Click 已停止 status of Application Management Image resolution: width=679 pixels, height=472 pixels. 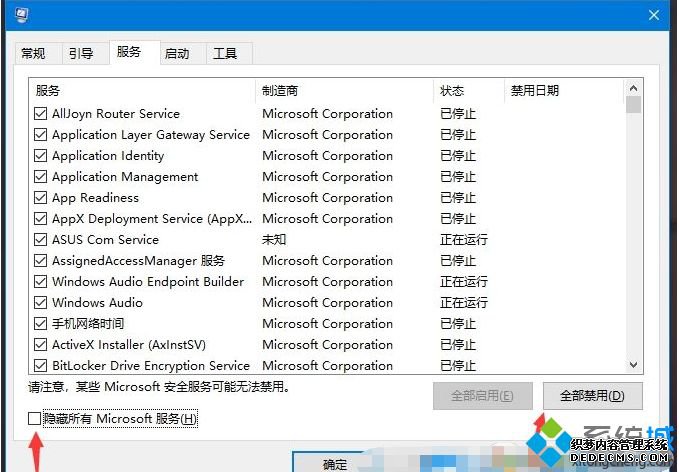(x=458, y=177)
